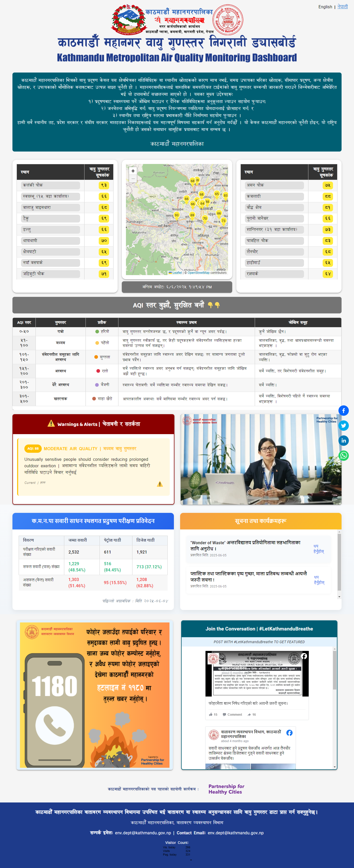This screenshot has width=354, height=868.
Task: Click the warning triangle in alerts header
Action: pos(51,424)
